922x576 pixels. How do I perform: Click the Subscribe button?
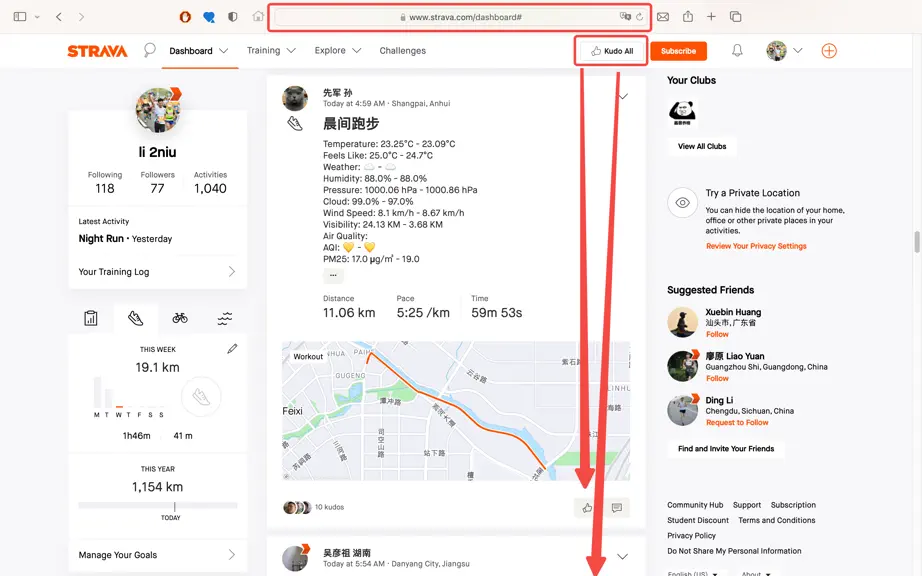coord(679,51)
